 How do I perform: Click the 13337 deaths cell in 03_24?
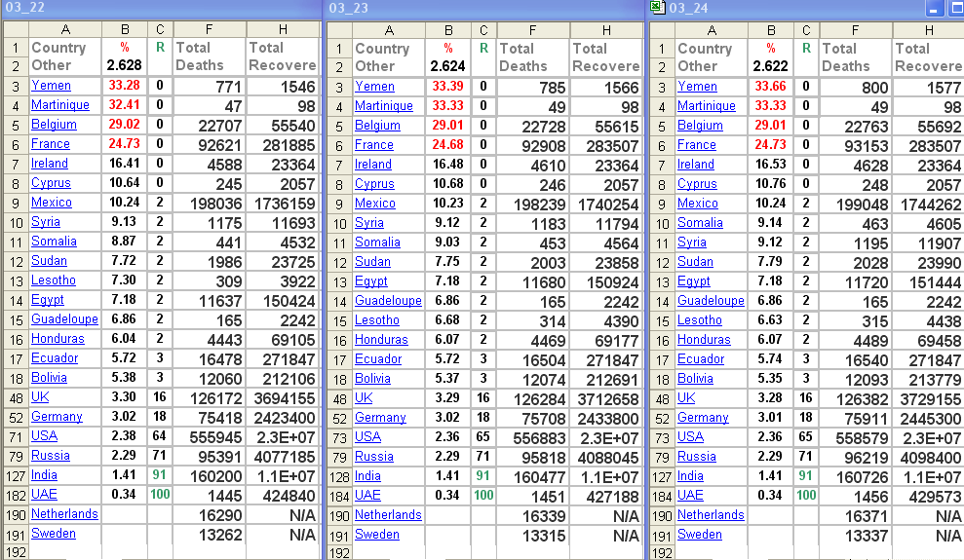point(855,536)
